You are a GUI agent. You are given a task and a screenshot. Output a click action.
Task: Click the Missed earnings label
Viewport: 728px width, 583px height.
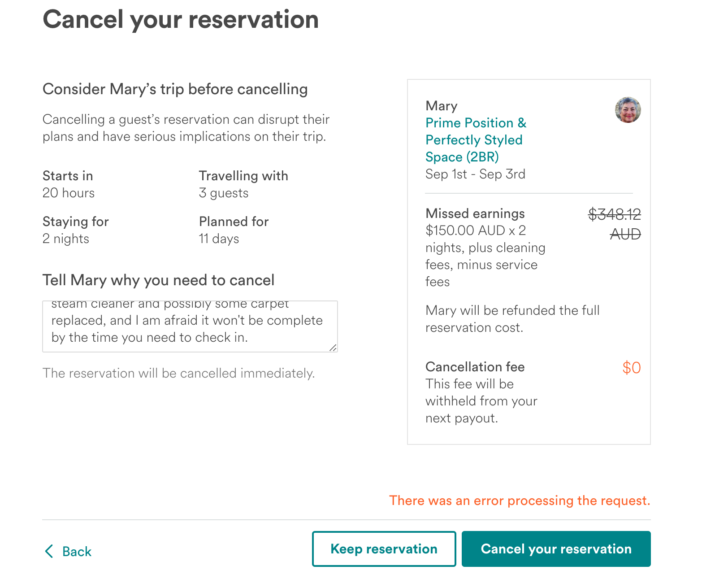tap(475, 213)
